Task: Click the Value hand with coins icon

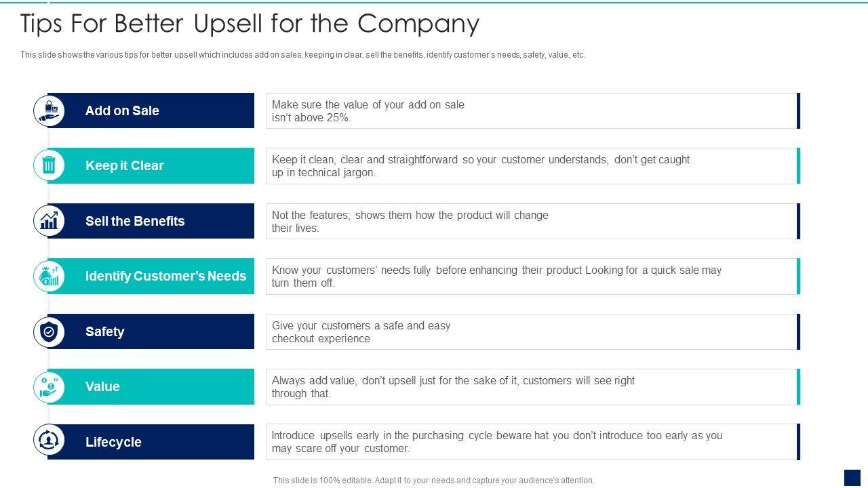Action: click(x=50, y=386)
